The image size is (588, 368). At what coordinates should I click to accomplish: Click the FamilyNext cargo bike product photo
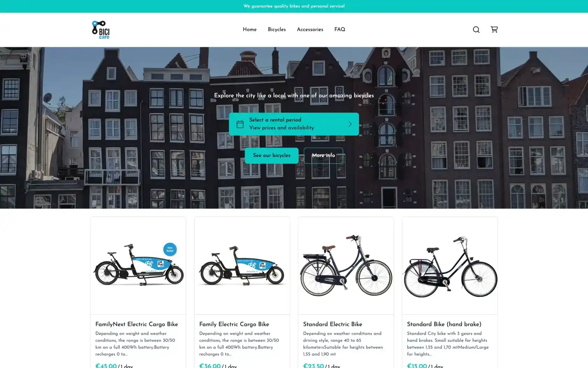tap(138, 265)
